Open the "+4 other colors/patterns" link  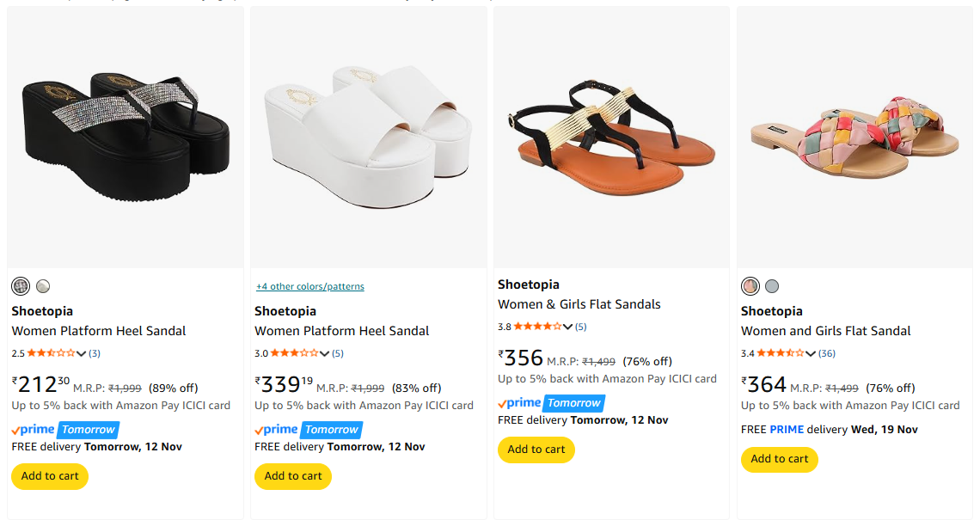310,286
